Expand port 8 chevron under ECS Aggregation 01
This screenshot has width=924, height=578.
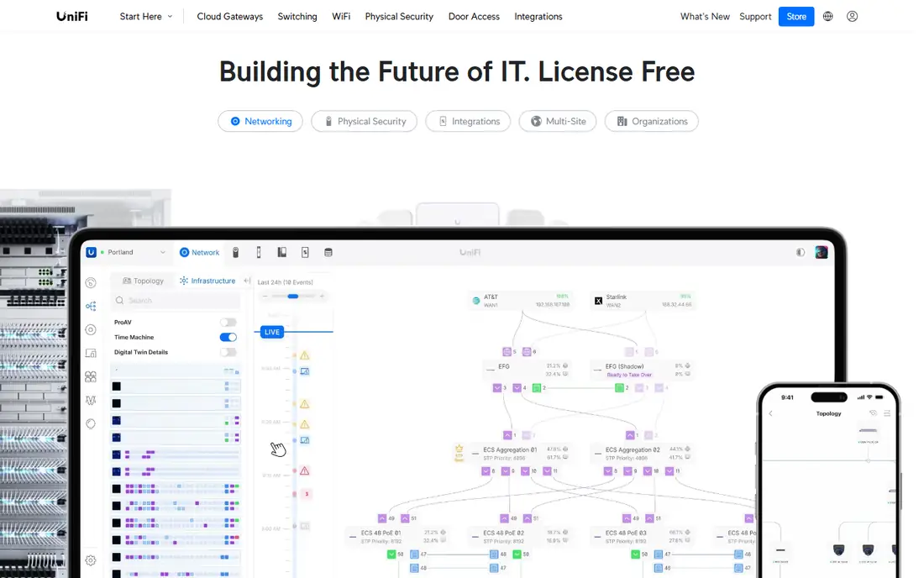pos(486,470)
